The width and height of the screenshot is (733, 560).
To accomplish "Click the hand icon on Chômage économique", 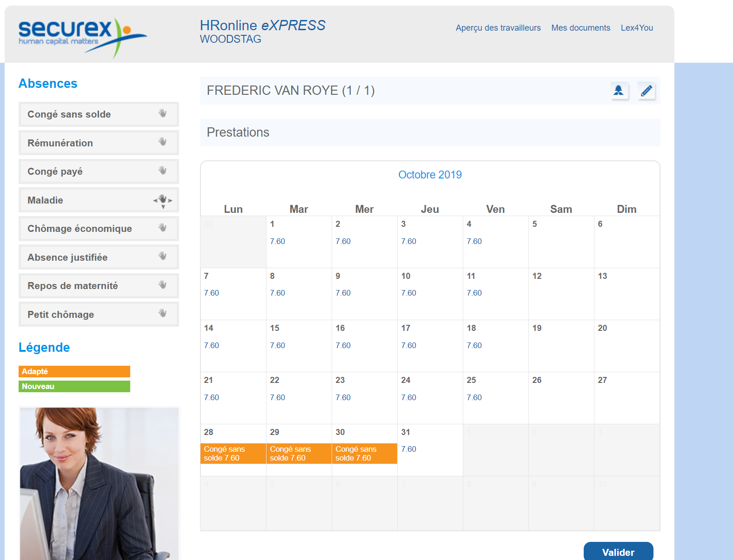I will point(162,228).
